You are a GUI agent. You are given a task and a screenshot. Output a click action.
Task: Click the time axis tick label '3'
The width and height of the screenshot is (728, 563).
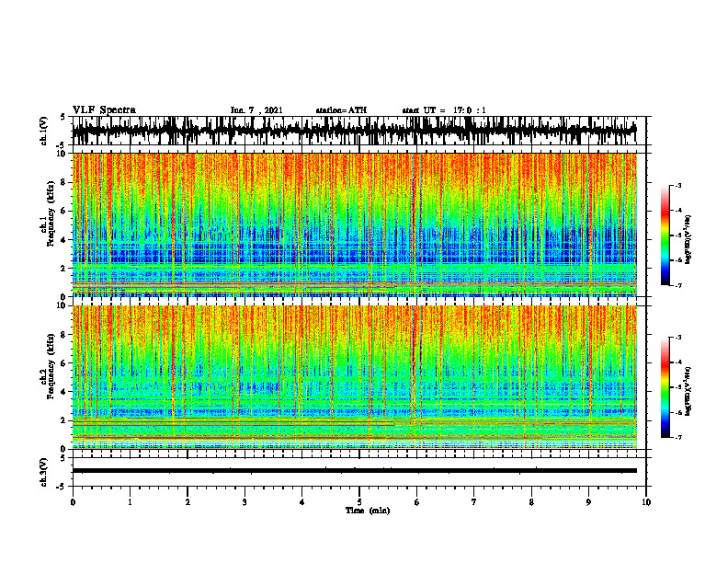pos(245,502)
